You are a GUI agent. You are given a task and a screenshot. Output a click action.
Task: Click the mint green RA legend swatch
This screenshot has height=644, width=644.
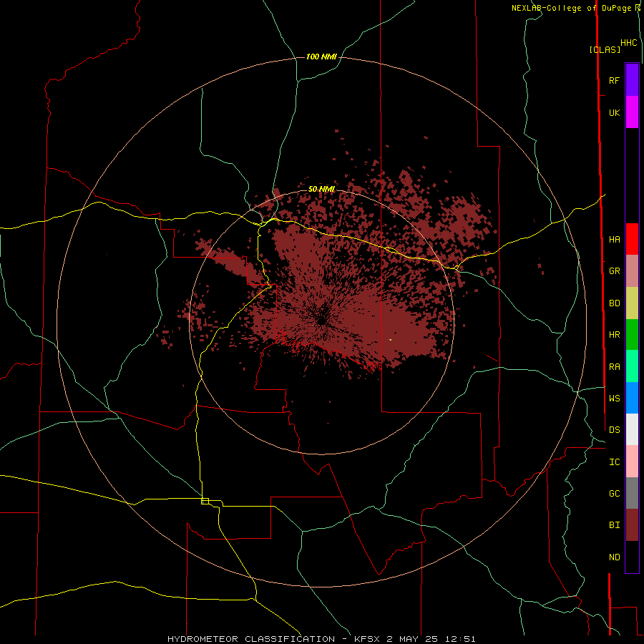pyautogui.click(x=632, y=366)
